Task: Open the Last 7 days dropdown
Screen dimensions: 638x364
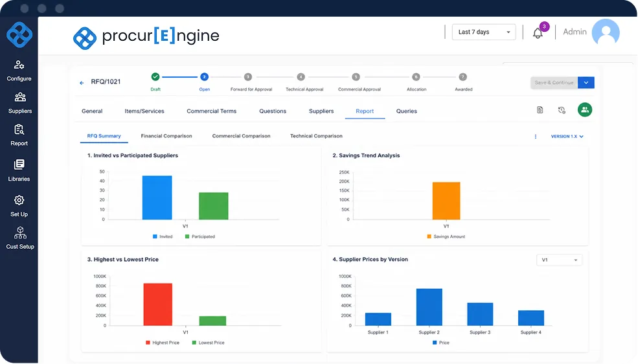Action: pos(484,32)
